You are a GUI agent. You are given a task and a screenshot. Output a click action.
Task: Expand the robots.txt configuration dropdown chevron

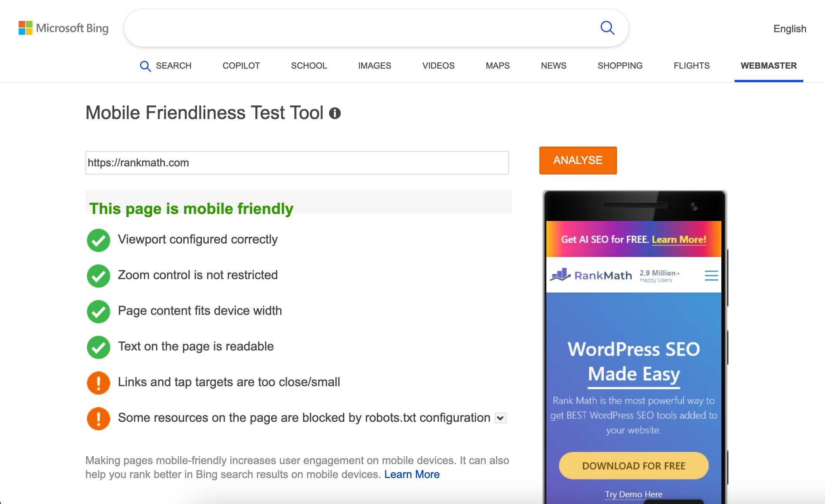[x=500, y=418]
